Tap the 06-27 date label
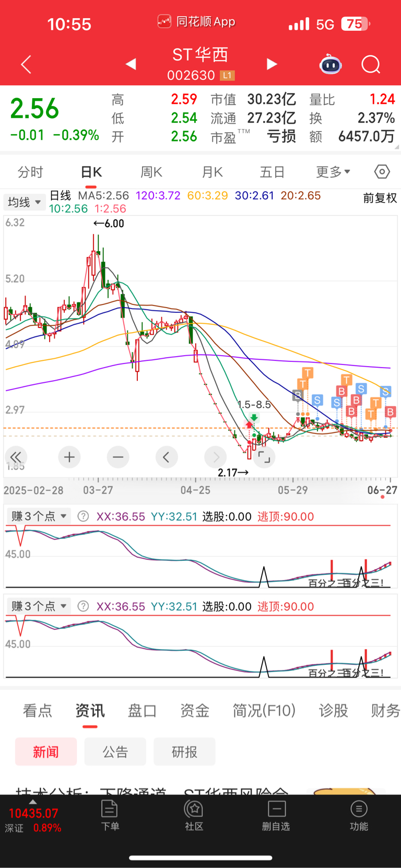 pyautogui.click(x=382, y=490)
